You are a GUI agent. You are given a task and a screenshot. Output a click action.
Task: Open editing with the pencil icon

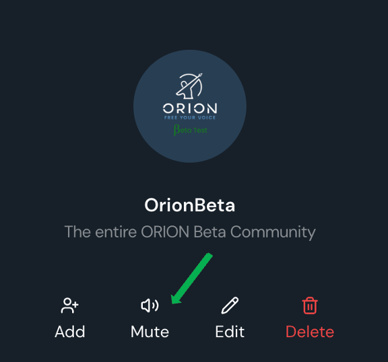click(x=230, y=306)
